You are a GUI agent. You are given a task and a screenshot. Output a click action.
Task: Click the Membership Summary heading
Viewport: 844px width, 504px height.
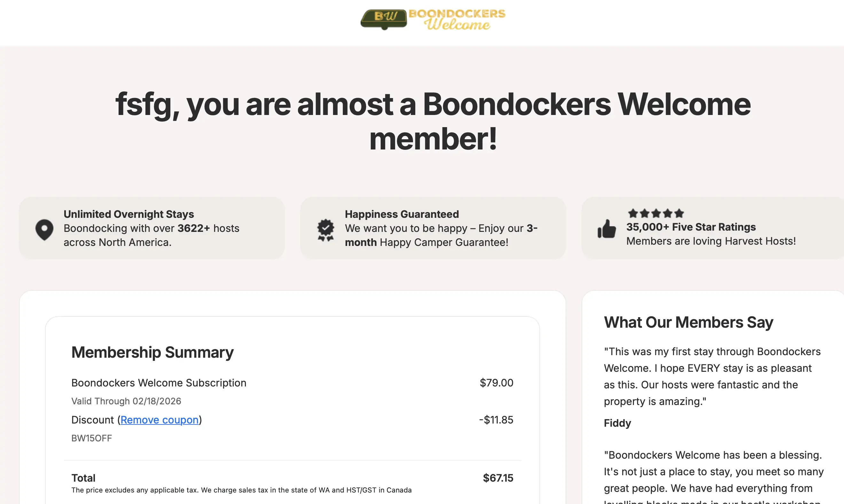pos(152,352)
